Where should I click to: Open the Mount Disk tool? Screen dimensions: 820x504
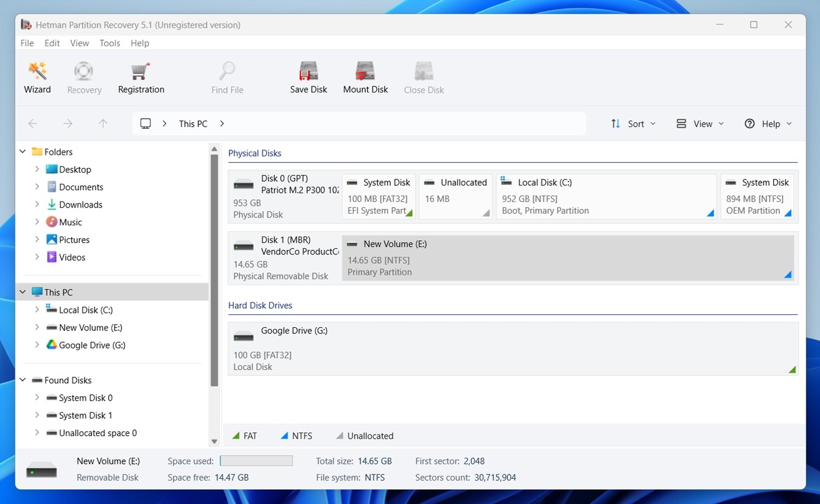(x=365, y=77)
